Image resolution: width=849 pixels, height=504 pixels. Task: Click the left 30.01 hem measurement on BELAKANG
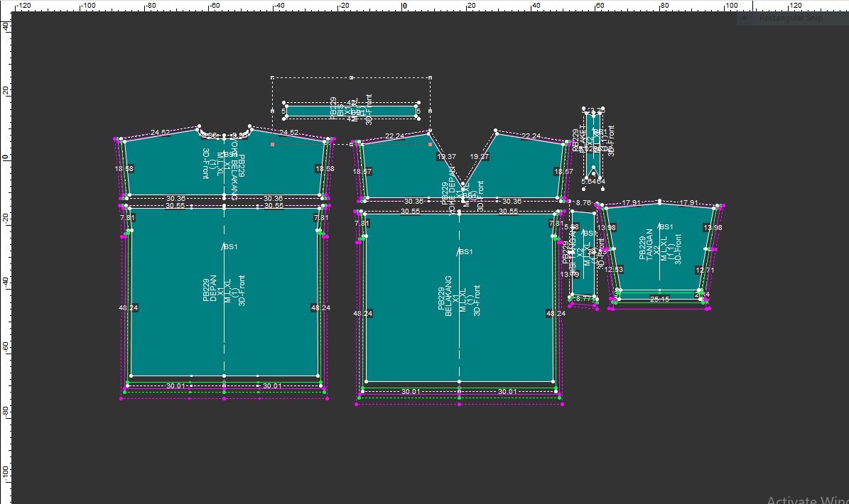tap(411, 392)
